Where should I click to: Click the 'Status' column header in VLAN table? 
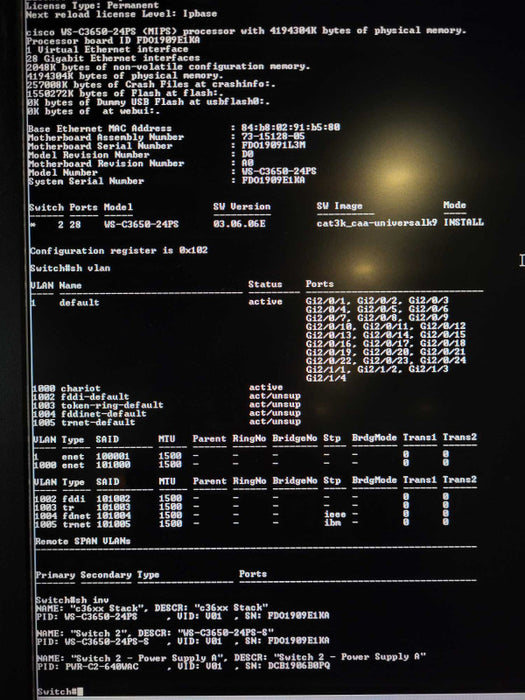click(265, 284)
